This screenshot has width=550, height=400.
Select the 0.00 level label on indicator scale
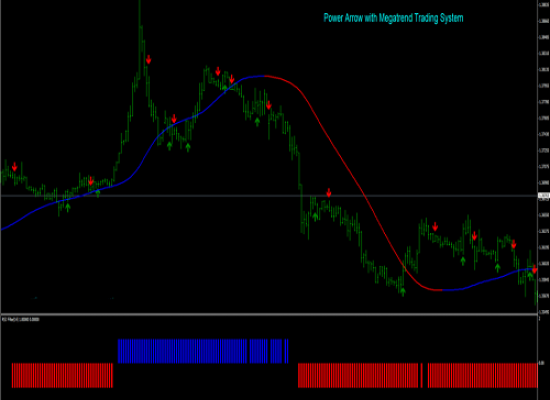click(542, 363)
